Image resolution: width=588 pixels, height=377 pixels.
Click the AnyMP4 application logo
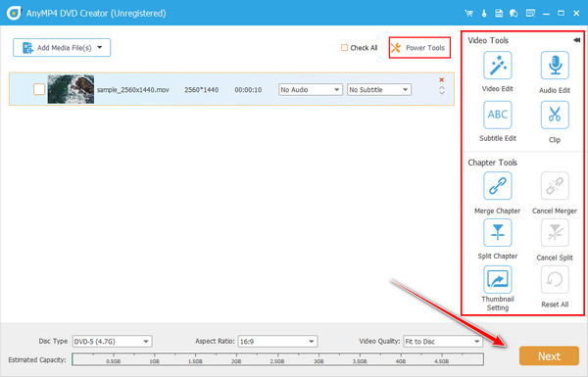point(14,13)
